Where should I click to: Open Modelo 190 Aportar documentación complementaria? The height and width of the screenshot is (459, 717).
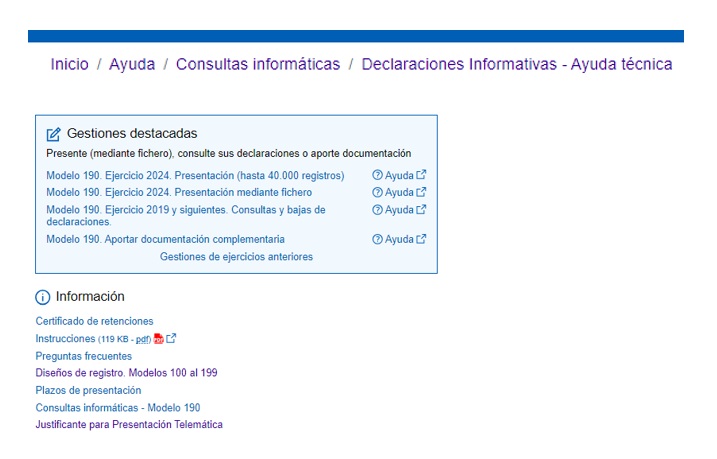click(x=165, y=239)
